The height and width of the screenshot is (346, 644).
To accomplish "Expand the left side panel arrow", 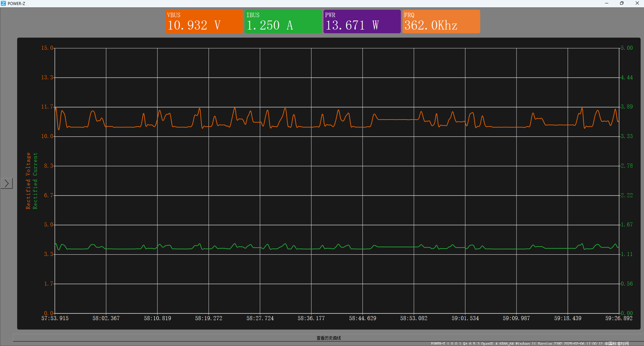I will (x=6, y=183).
